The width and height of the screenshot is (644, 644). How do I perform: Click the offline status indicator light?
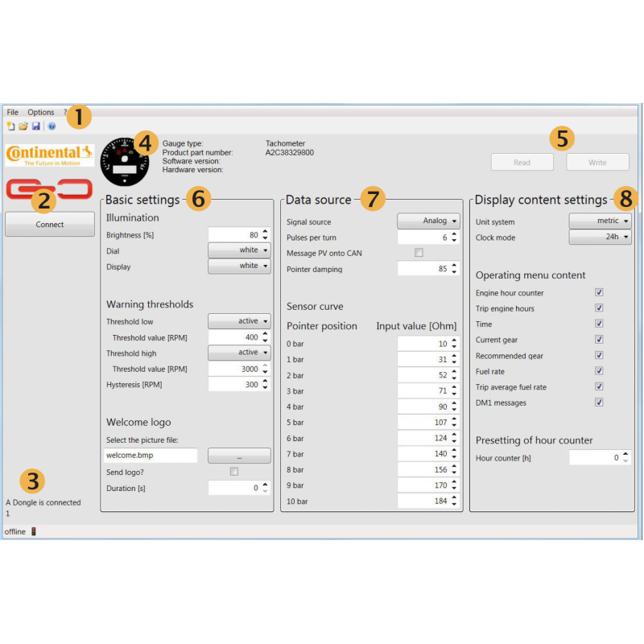[x=34, y=531]
